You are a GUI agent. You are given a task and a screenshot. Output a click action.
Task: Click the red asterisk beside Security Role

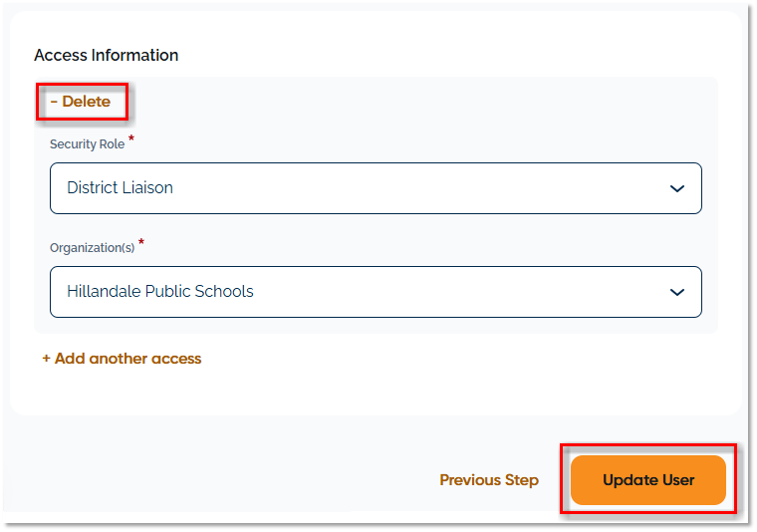(131, 140)
